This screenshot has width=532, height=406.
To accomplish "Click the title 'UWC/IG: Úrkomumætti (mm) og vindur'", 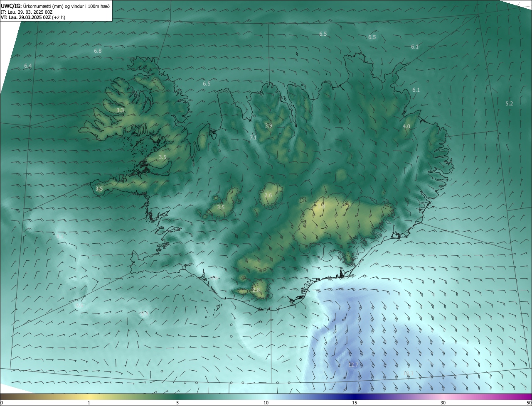I will [x=56, y=6].
